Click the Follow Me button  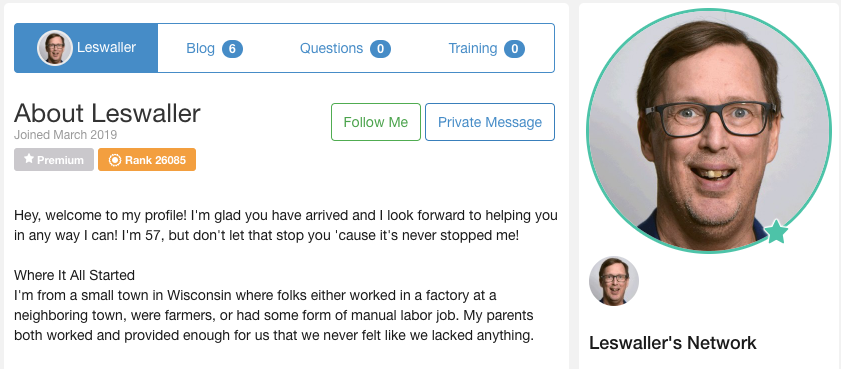coord(376,122)
